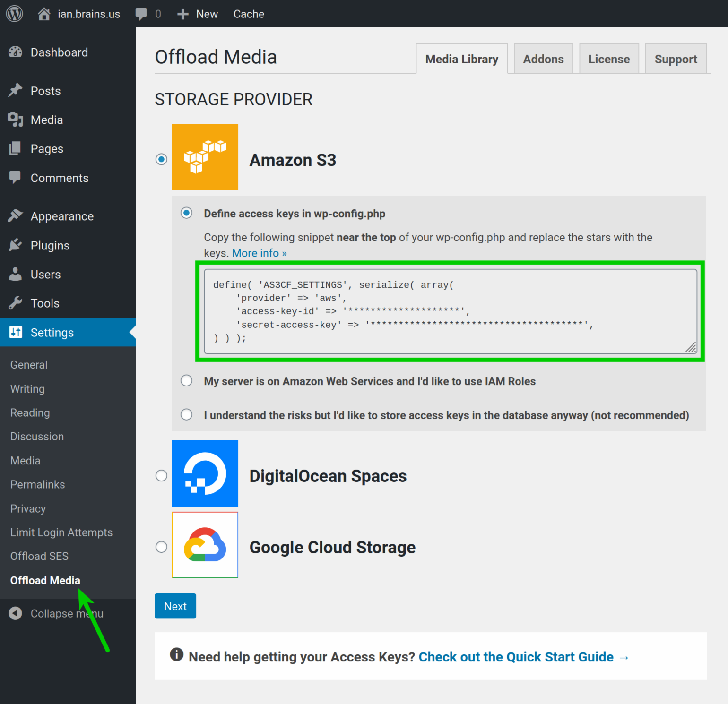Image resolution: width=728 pixels, height=704 pixels.
Task: Open Offload Media settings item
Action: (x=45, y=580)
